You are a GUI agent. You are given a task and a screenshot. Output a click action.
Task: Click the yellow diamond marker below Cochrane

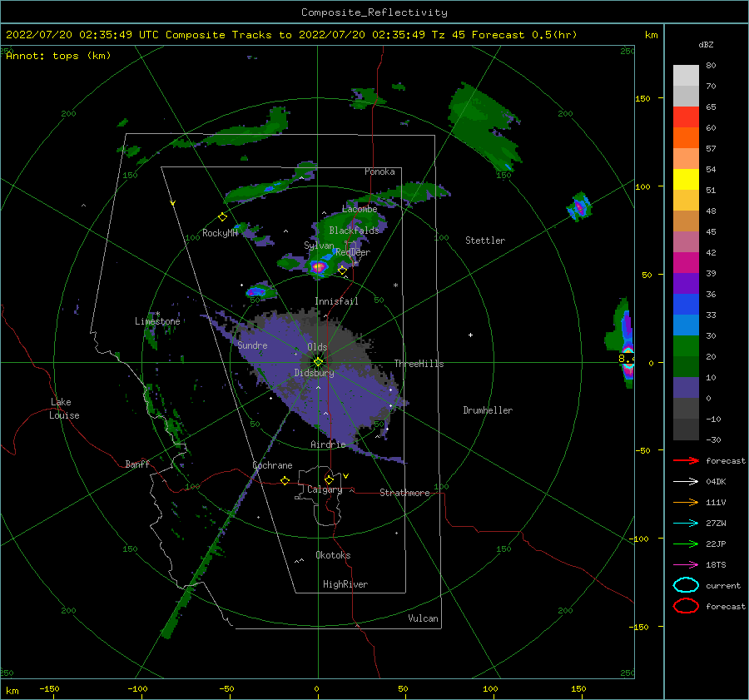[285, 480]
